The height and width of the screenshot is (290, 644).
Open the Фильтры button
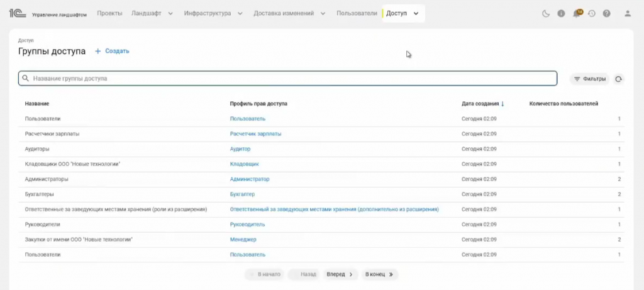click(589, 79)
